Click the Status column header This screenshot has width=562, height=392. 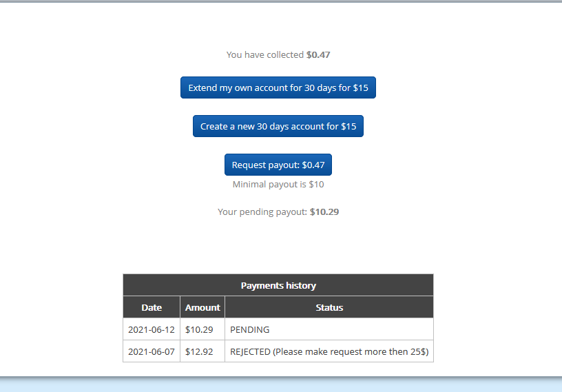329,307
